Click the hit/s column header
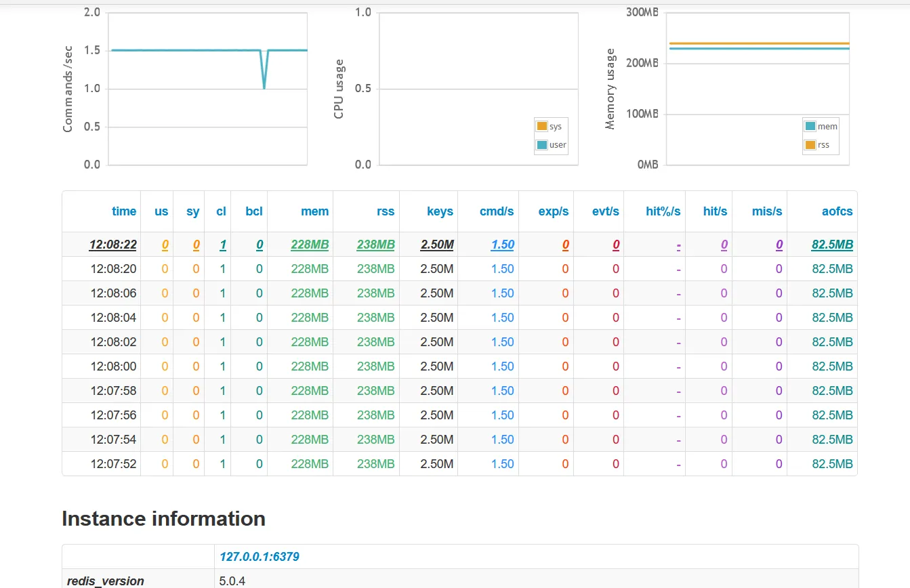This screenshot has height=588, width=910. click(x=715, y=211)
